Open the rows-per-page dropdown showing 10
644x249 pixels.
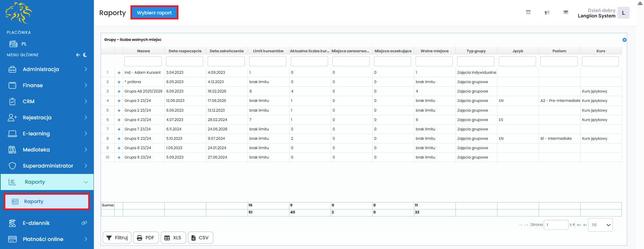tap(600, 225)
